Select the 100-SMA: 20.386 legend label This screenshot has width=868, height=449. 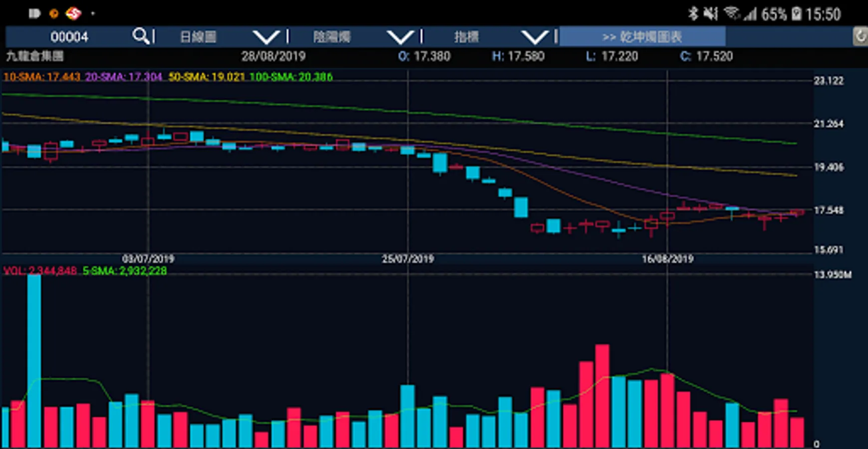pyautogui.click(x=291, y=77)
